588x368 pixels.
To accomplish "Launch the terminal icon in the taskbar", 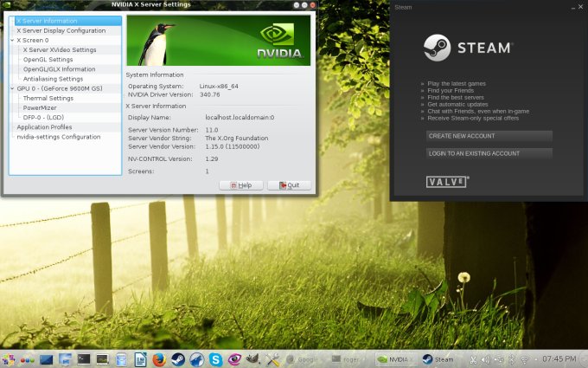I will click(x=84, y=359).
